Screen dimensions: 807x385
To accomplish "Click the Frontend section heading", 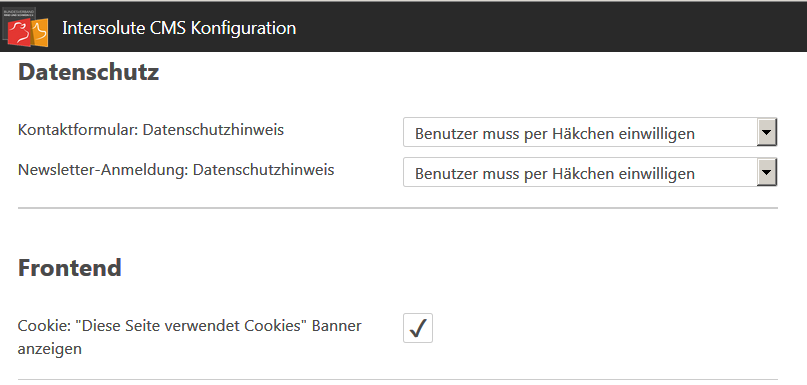I will coord(69,268).
